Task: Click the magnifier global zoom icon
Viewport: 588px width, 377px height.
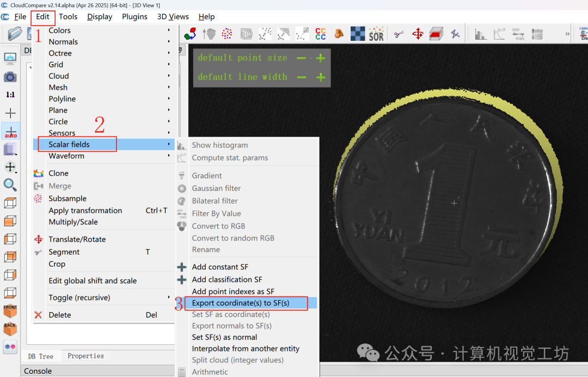Action: tap(10, 185)
